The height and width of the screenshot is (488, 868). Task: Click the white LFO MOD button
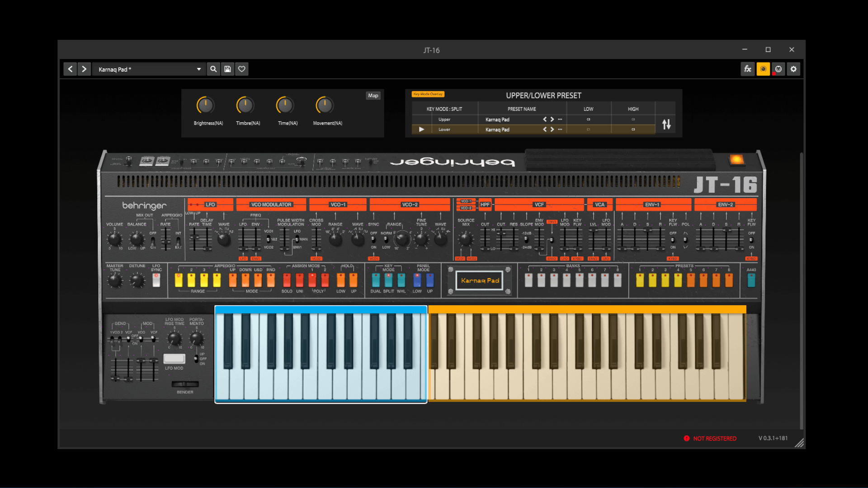174,359
